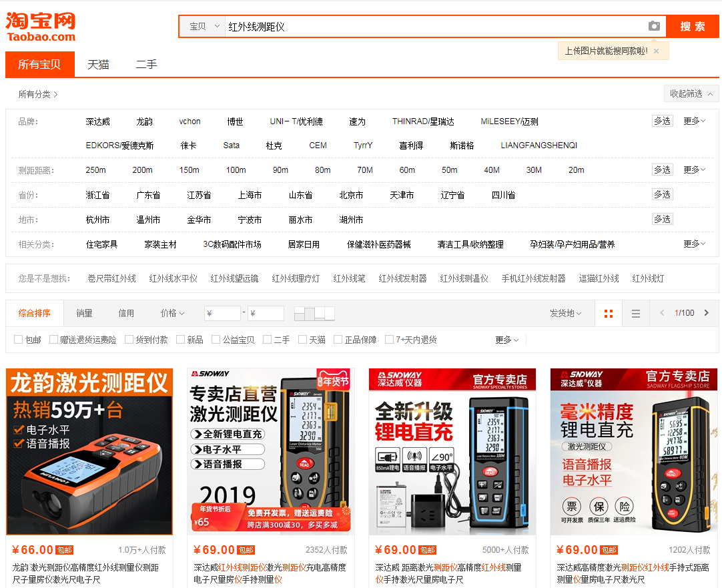Open 龙韵 激光测距仪高精度 product title
The width and height of the screenshot is (722, 588).
coord(85,573)
